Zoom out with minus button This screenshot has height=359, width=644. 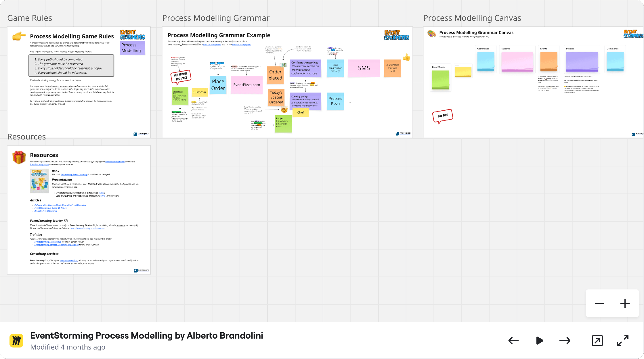(x=600, y=303)
